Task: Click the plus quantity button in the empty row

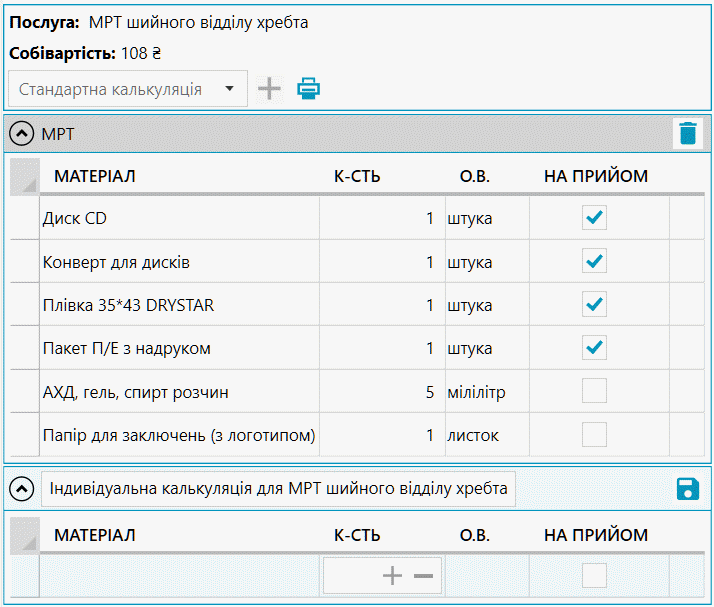Action: tap(392, 576)
